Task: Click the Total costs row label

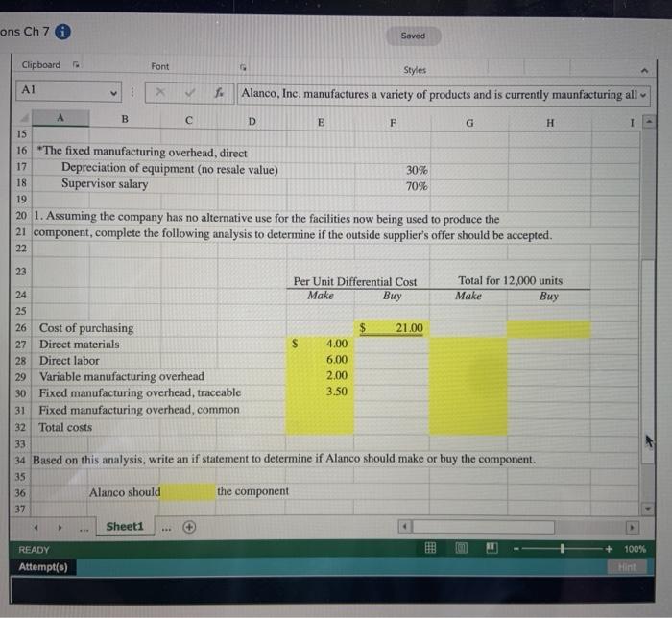Action: click(65, 427)
